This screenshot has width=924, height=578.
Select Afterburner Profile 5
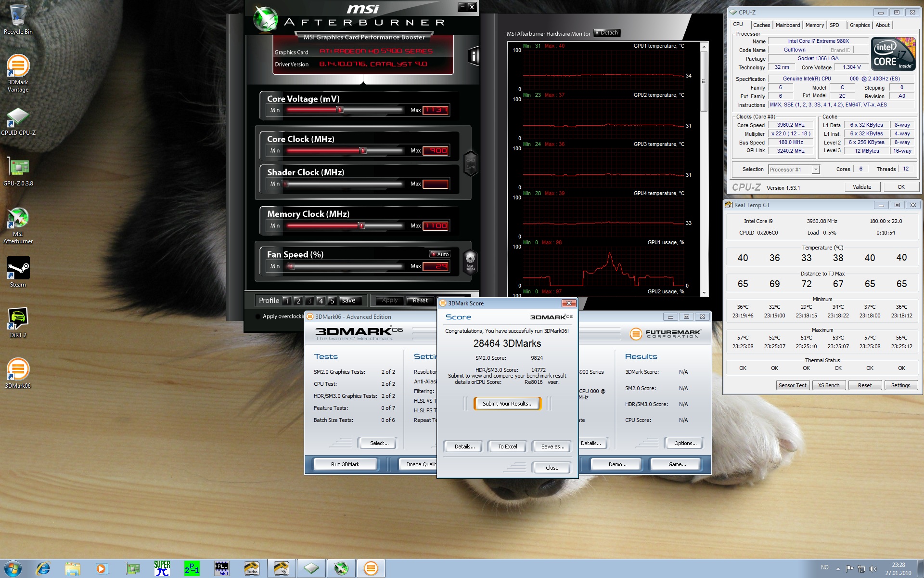pyautogui.click(x=332, y=301)
